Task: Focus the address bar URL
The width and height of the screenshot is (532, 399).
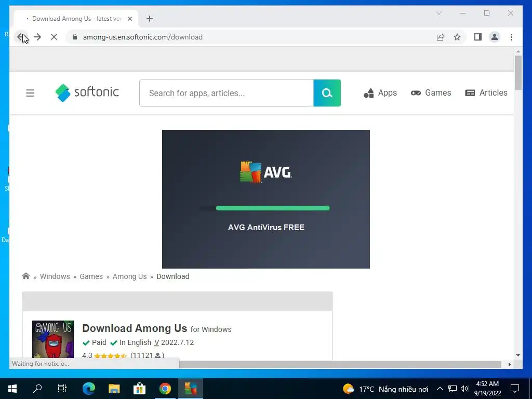Action: click(142, 37)
